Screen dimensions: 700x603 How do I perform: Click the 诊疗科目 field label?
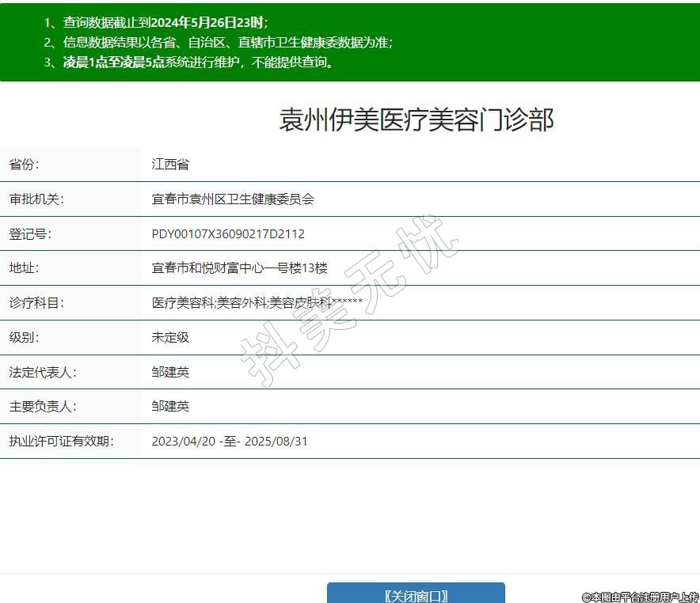(x=36, y=303)
